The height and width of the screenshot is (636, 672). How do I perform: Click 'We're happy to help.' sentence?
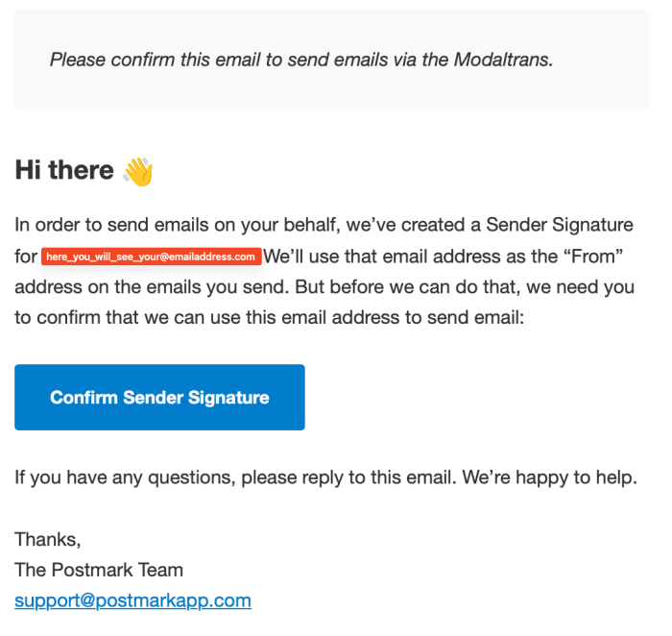(x=549, y=477)
